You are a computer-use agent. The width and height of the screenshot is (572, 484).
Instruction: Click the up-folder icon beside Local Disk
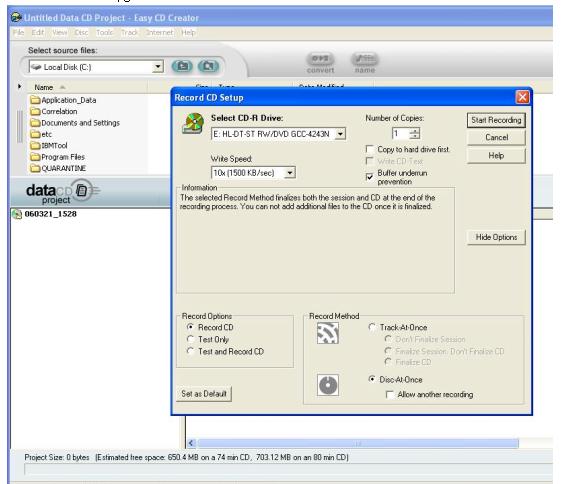[x=182, y=66]
